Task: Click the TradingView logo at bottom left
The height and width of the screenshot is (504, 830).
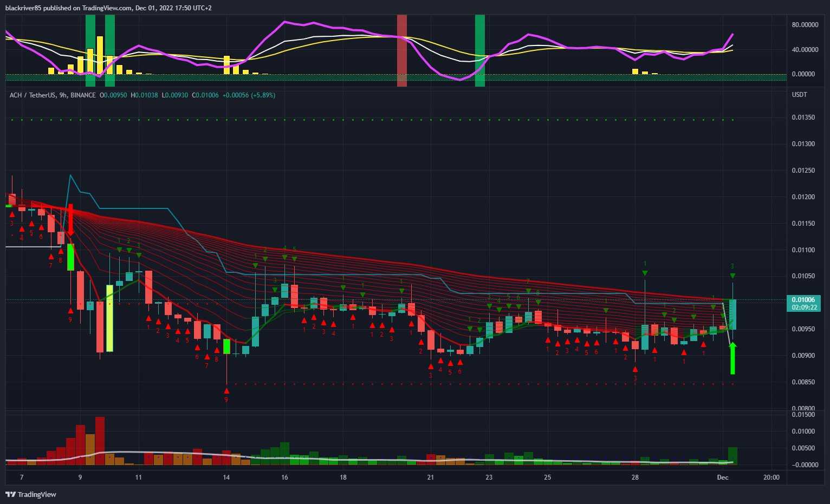Action: click(x=31, y=494)
